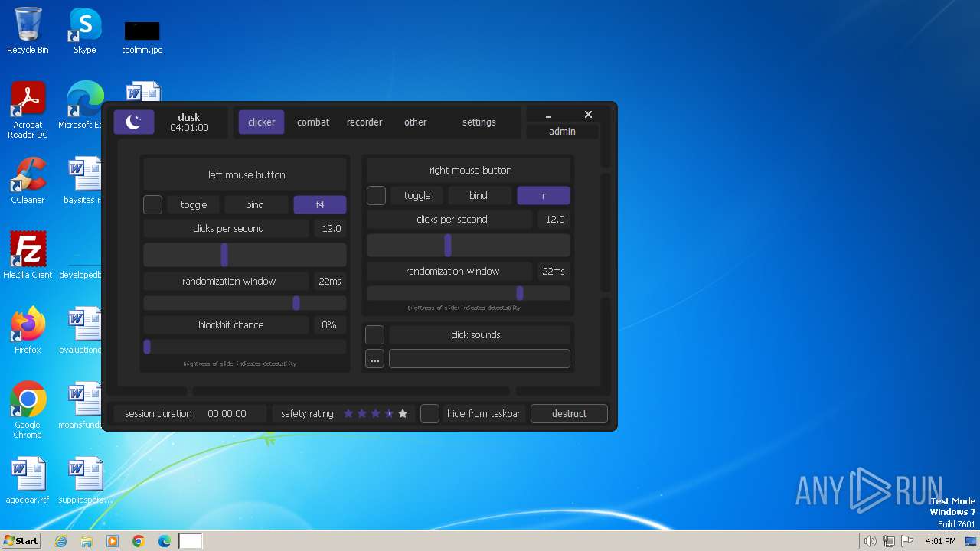Screen dimensions: 980x551
Task: Open Recycle Bin desktop icon
Action: point(28,31)
